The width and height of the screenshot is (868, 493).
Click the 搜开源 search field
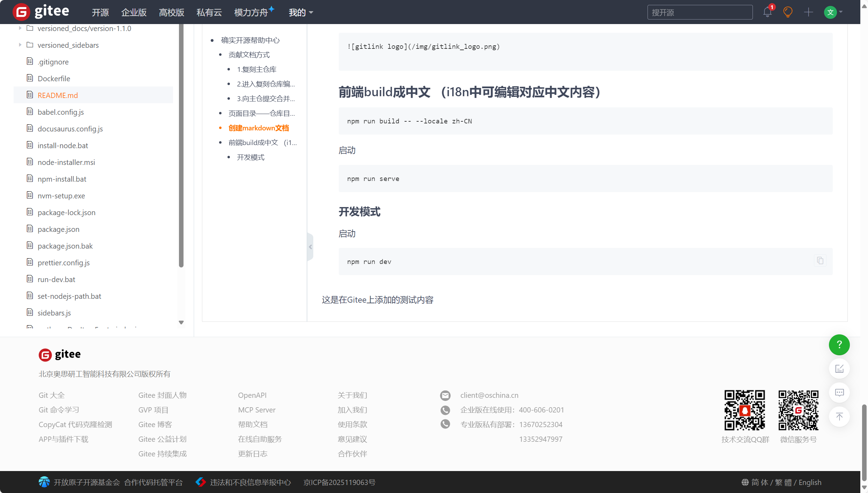click(x=700, y=13)
